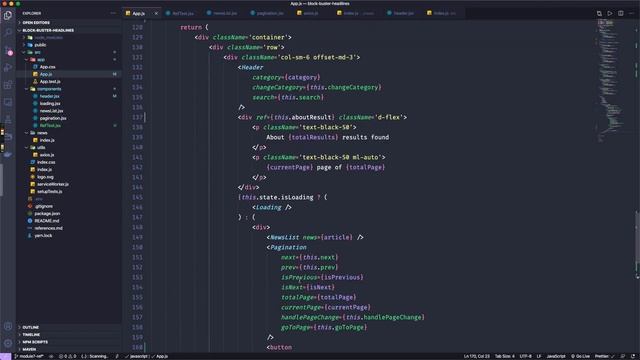640x360 pixels.
Task: Open the Manage gear in activity bar
Action: pyautogui.click(x=8, y=343)
